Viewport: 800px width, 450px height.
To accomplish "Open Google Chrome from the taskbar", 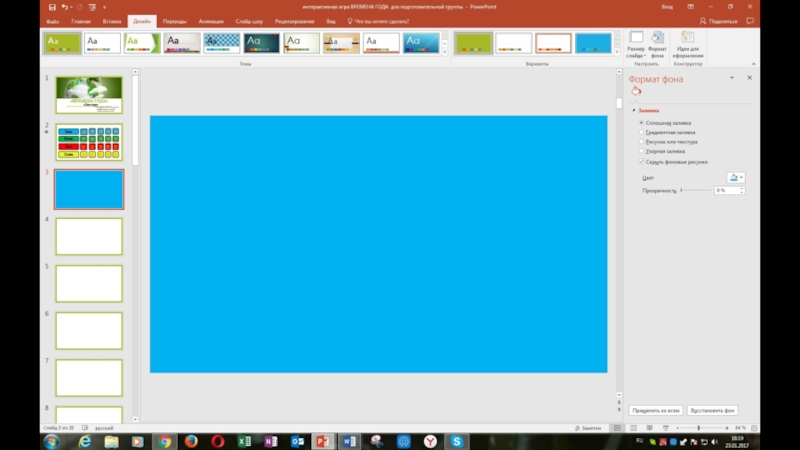I will pos(164,440).
